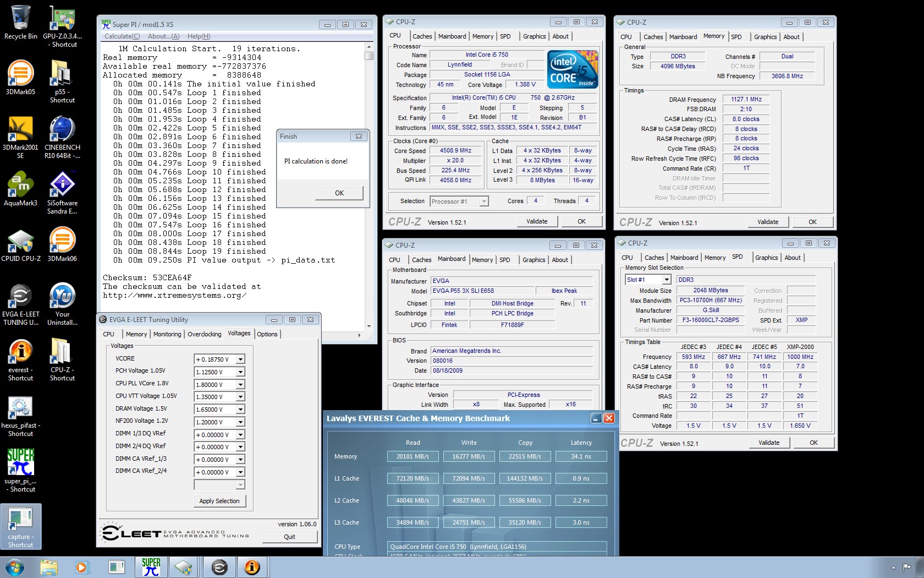Open the Graphics tab in SPD CPU-Z window
Image resolution: width=924 pixels, height=578 pixels.
[766, 258]
